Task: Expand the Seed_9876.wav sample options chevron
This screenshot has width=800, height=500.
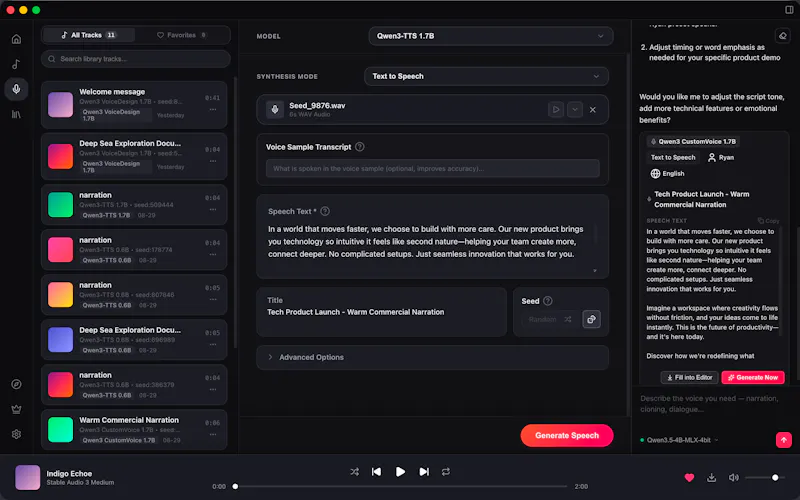Action: click(x=574, y=109)
